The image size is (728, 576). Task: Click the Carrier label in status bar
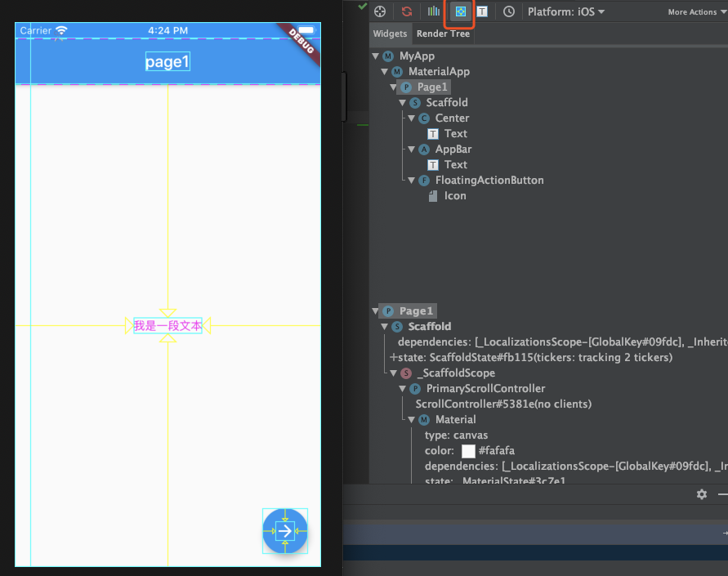tap(36, 30)
